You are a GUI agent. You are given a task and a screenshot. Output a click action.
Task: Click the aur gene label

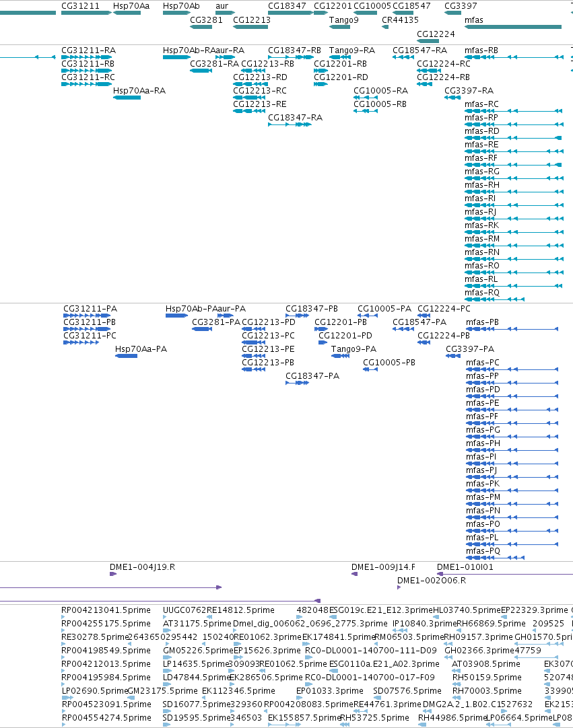tap(222, 6)
